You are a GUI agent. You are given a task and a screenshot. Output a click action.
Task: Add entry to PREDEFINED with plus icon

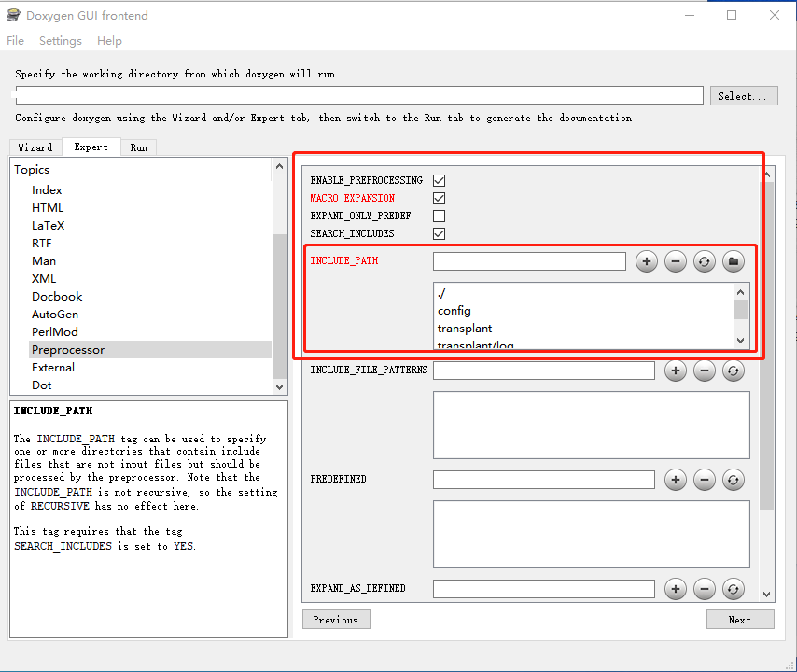click(676, 480)
